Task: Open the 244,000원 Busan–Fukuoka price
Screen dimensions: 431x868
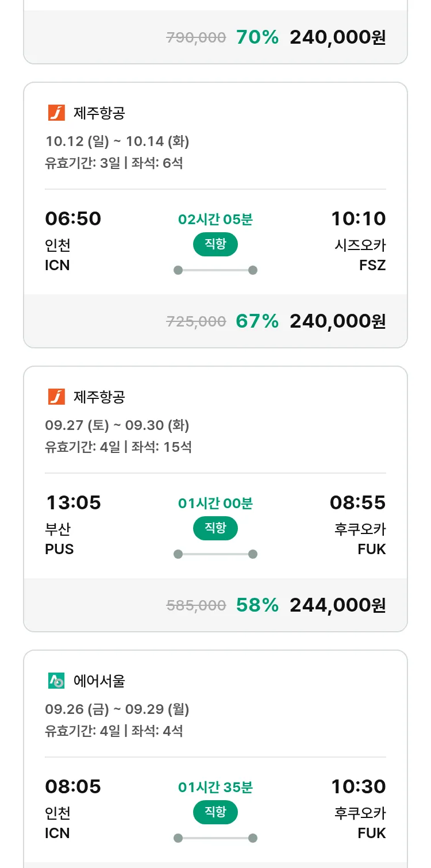Action: coord(337,605)
